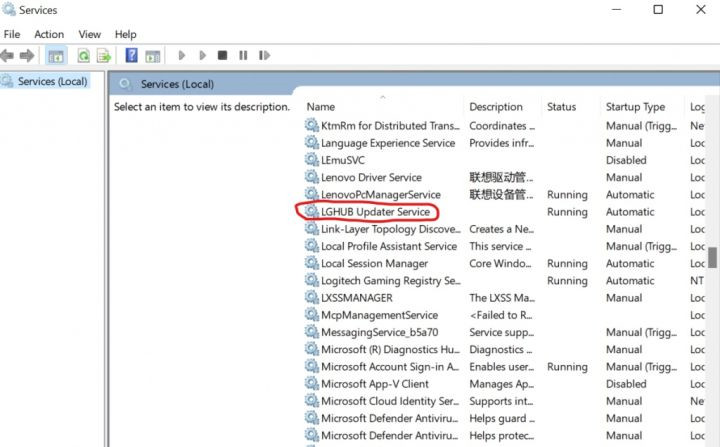Image resolution: width=720 pixels, height=447 pixels.
Task: Select the Lenovo Driver Service entry
Action: point(371,177)
